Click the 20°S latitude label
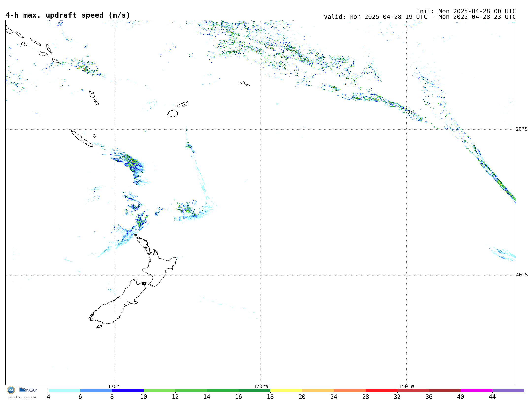532x400 pixels. click(522, 129)
